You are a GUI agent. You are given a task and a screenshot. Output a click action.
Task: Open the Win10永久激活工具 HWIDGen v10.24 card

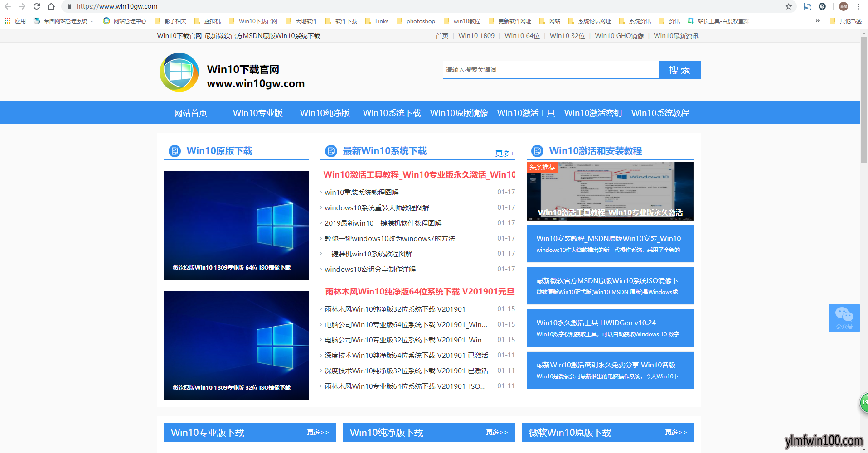[611, 328]
